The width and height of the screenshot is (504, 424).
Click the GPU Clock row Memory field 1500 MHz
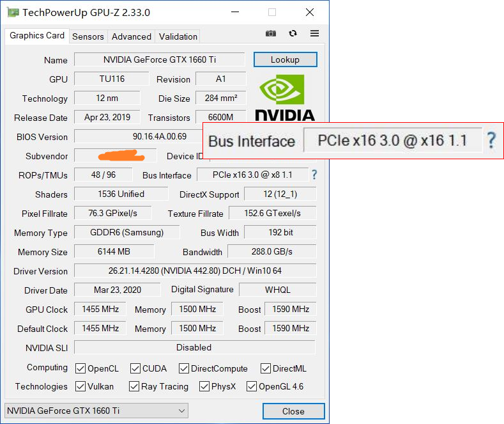(197, 309)
